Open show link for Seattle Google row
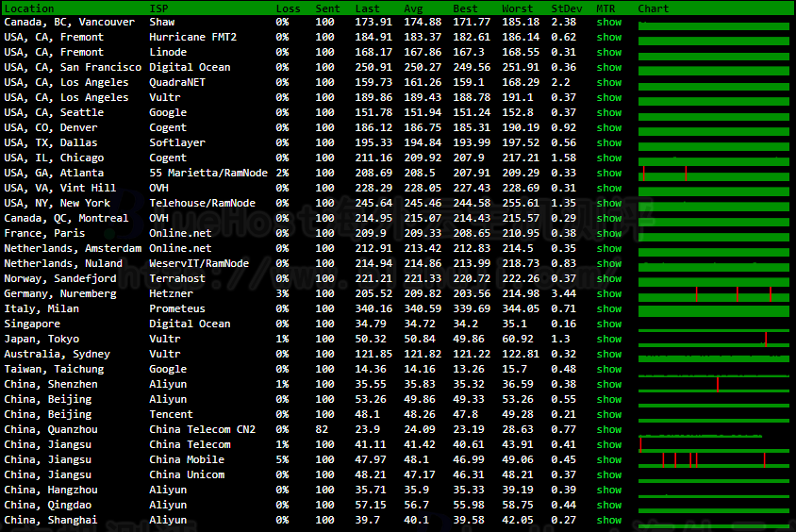 click(x=608, y=112)
